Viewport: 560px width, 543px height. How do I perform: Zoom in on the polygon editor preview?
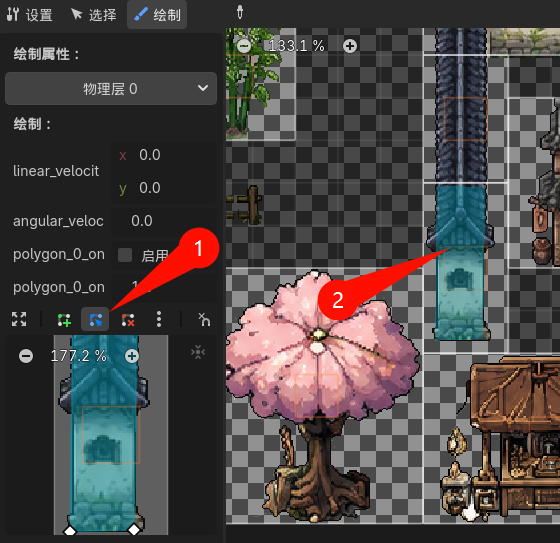[132, 356]
